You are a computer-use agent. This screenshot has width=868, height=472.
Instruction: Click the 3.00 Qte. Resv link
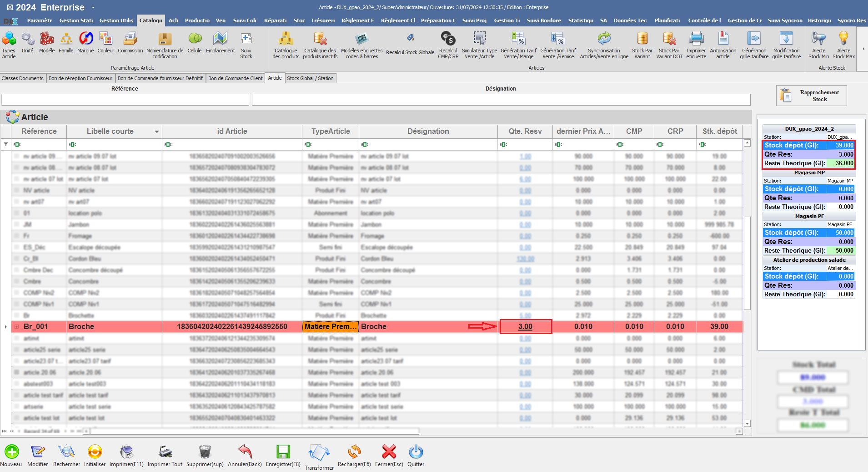[x=525, y=327]
